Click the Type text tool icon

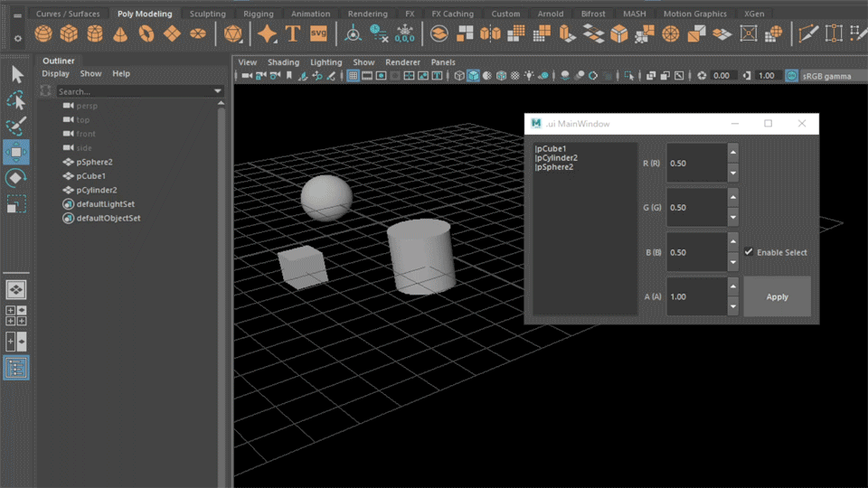coord(292,34)
